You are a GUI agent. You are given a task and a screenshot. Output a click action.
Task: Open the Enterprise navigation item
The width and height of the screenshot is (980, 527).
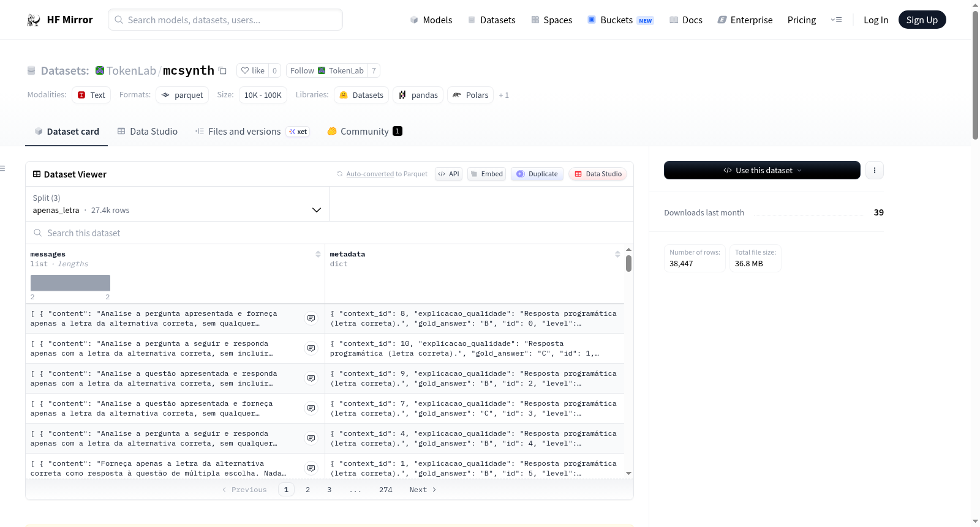tap(745, 20)
